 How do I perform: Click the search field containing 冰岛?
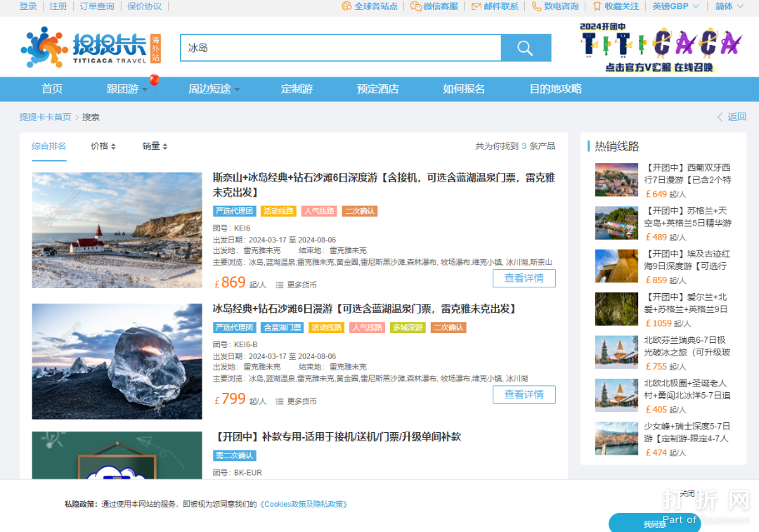pyautogui.click(x=340, y=48)
